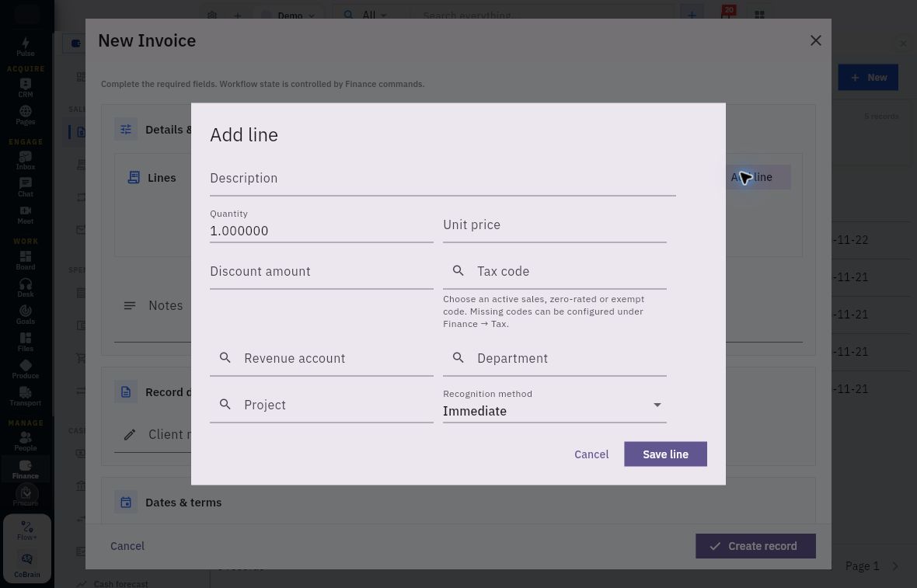Open the apps grid icon

pos(759,16)
